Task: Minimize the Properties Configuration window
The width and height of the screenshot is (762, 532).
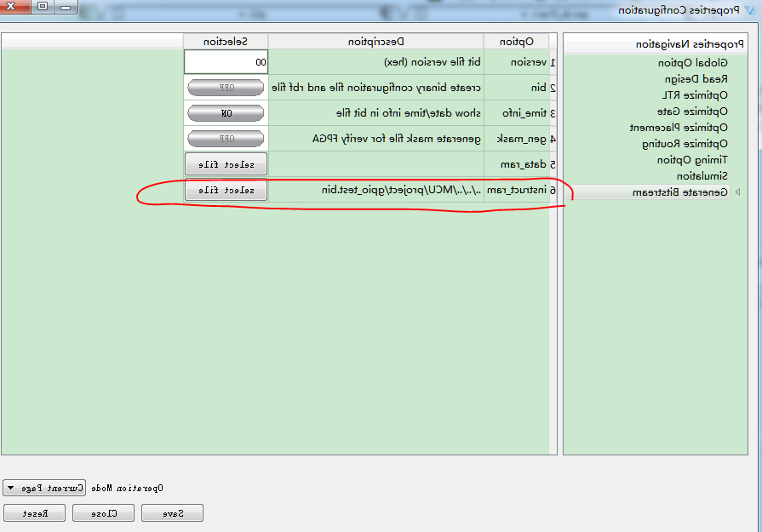Action: [x=66, y=6]
